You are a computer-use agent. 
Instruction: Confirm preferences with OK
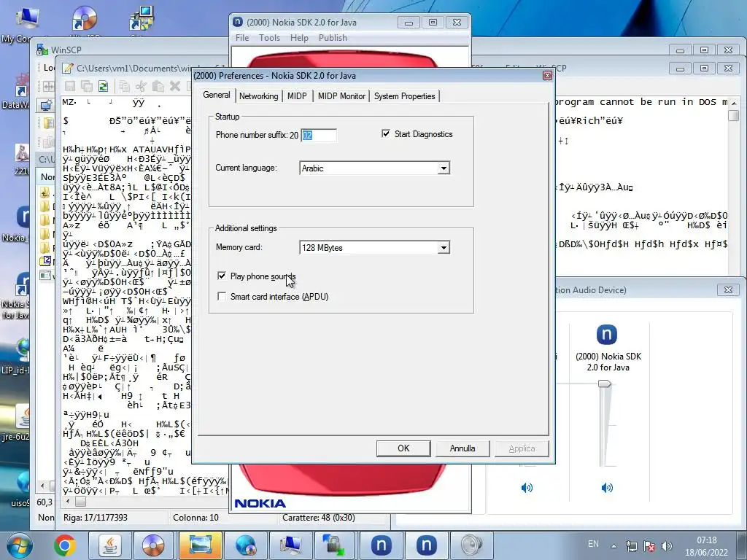click(403, 448)
